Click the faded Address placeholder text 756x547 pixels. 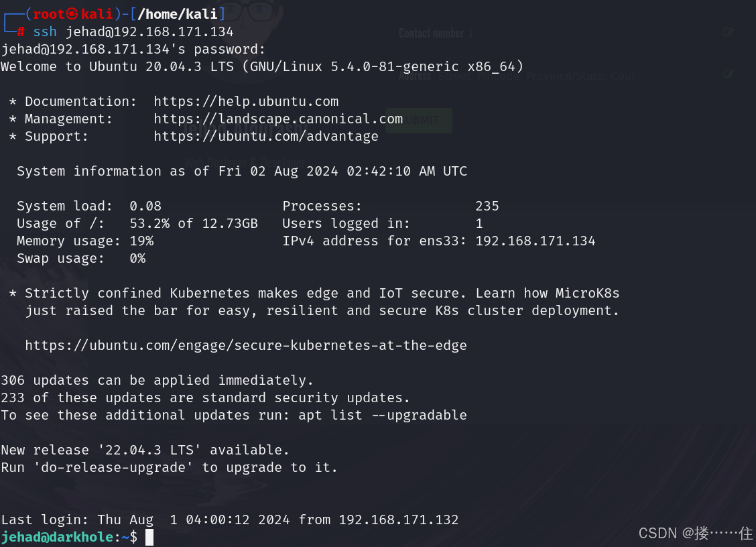tap(536, 76)
